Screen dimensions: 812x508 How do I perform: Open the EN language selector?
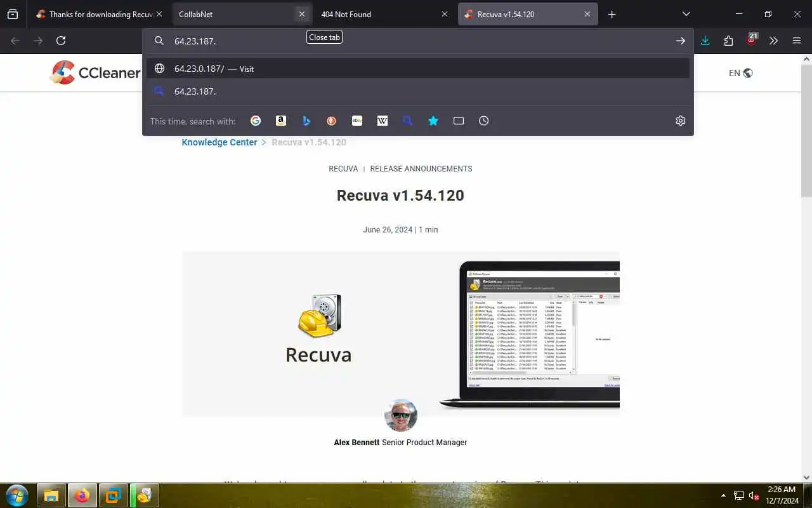[x=740, y=73]
